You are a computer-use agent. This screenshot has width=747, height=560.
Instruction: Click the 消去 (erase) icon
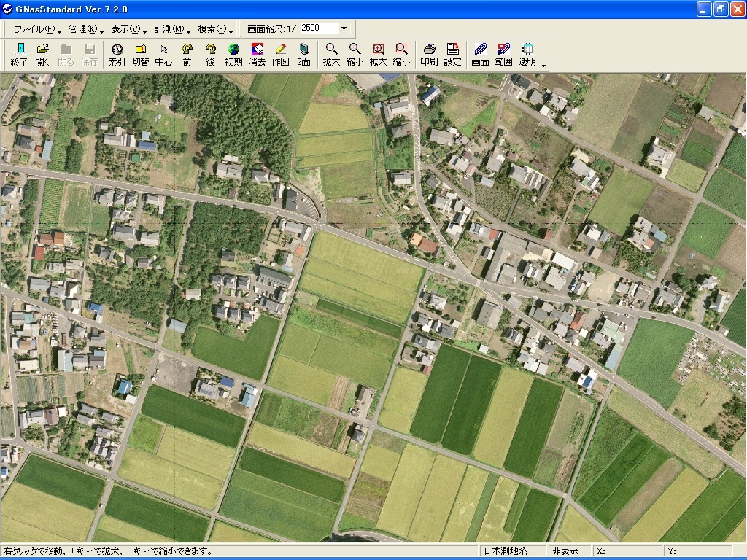point(257,55)
